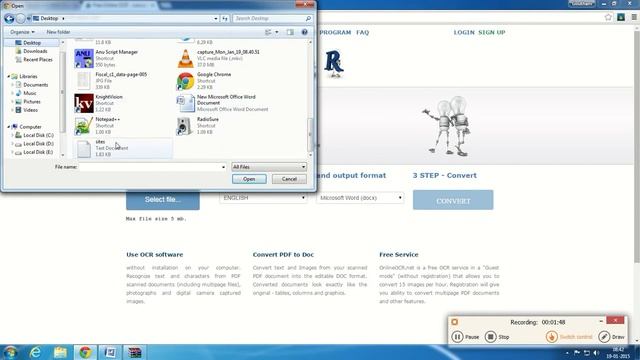
Task: Select Recent Places in the navigation pane
Action: (x=38, y=60)
